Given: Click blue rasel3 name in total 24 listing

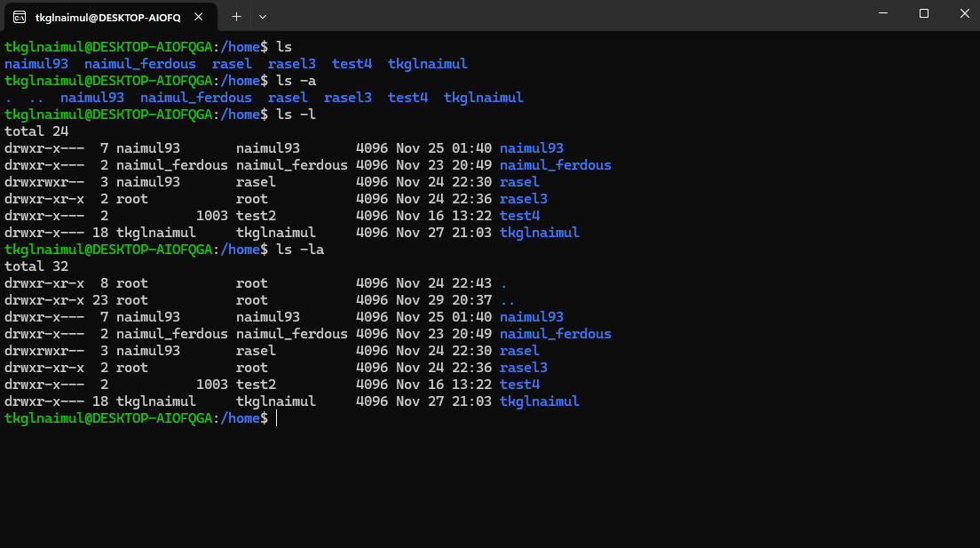Looking at the screenshot, I should (x=524, y=199).
